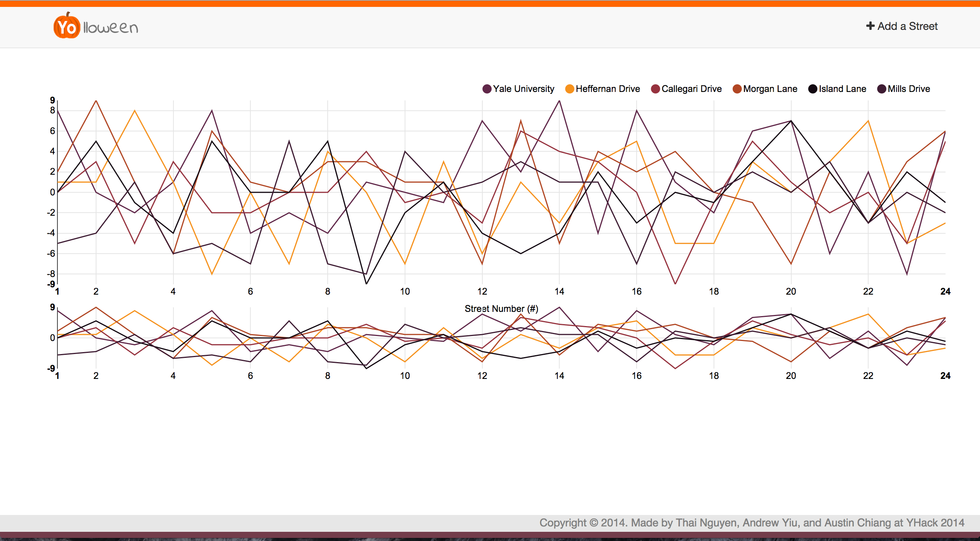Screen dimensions: 980x541
Task: Toggle the Yale University legend circle
Action: coord(487,89)
